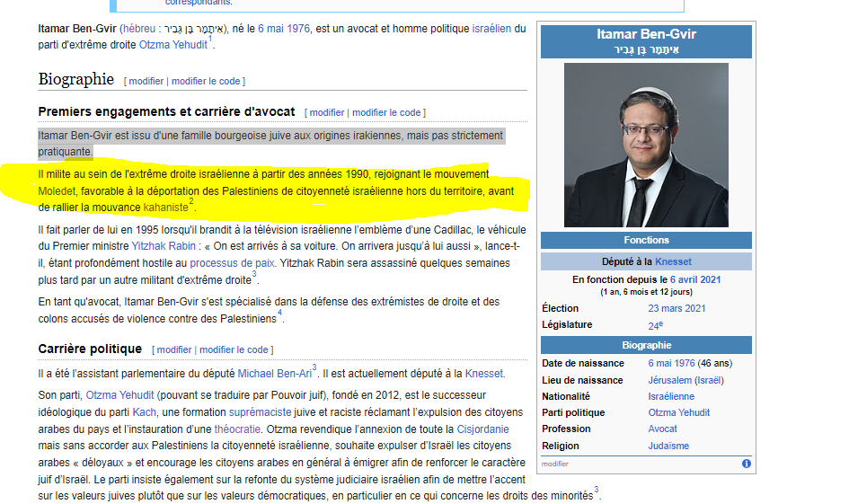
Task: Click modifier beside Carrière politique heading
Action: 173,349
